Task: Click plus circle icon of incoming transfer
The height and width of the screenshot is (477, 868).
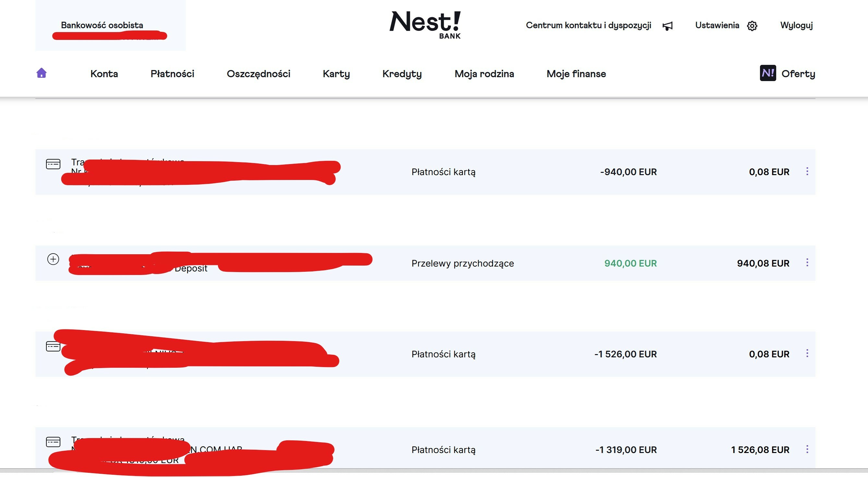Action: 53,259
